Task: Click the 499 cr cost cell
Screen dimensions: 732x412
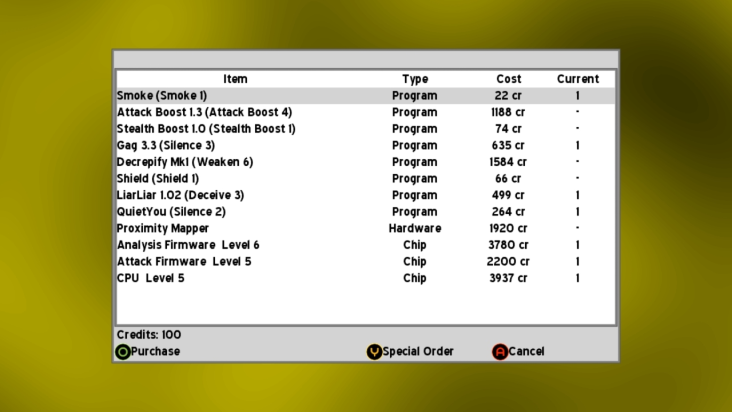Action: 508,195
